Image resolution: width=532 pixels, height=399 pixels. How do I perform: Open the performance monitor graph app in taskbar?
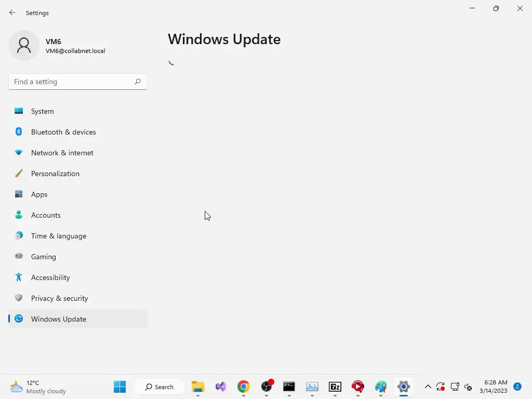tap(312, 387)
